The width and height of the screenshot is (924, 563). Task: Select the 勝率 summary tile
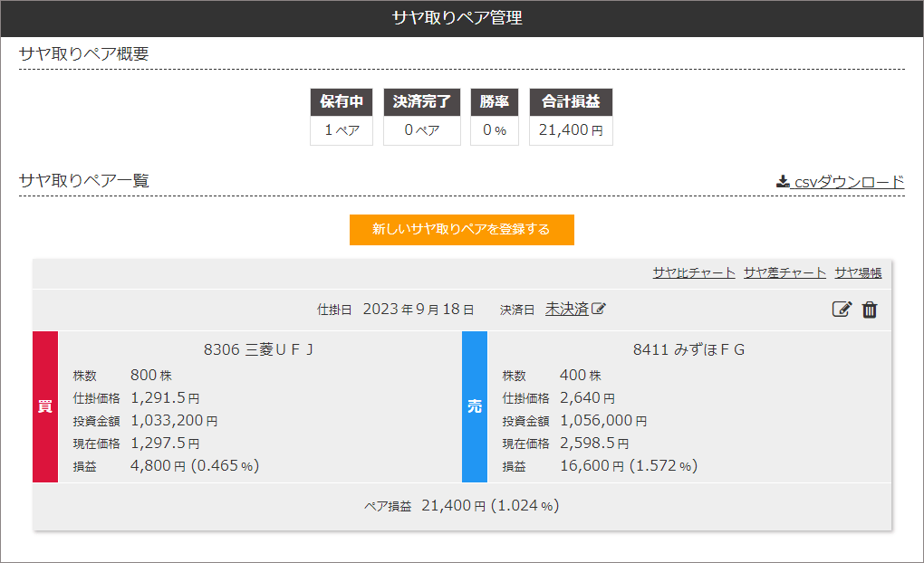point(494,118)
